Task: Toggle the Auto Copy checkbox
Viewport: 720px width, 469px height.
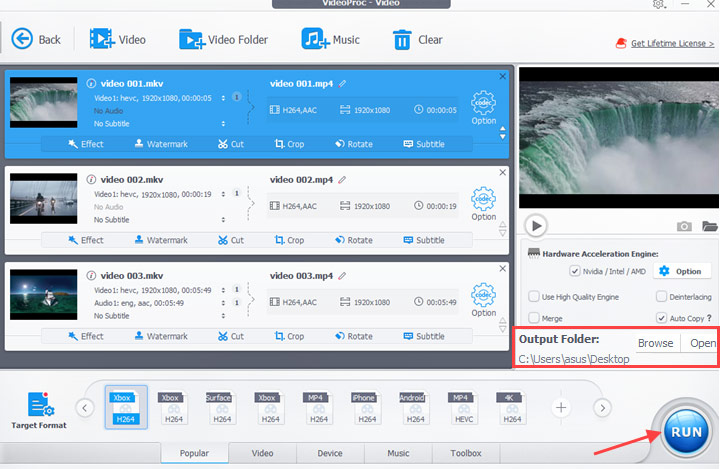Action: click(661, 318)
